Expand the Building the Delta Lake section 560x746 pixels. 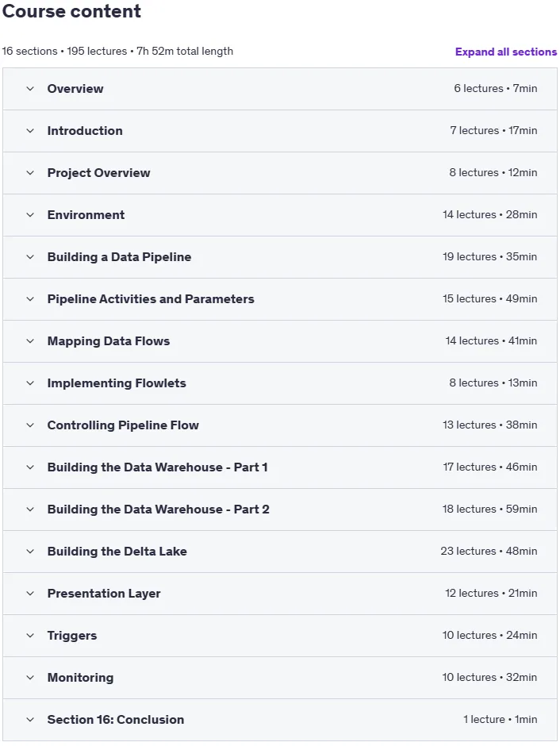point(279,552)
